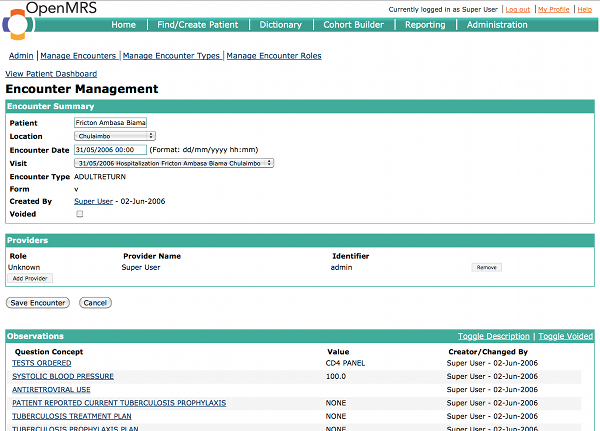Click into the Encounter Date field
The width and height of the screenshot is (600, 431).
(110, 150)
